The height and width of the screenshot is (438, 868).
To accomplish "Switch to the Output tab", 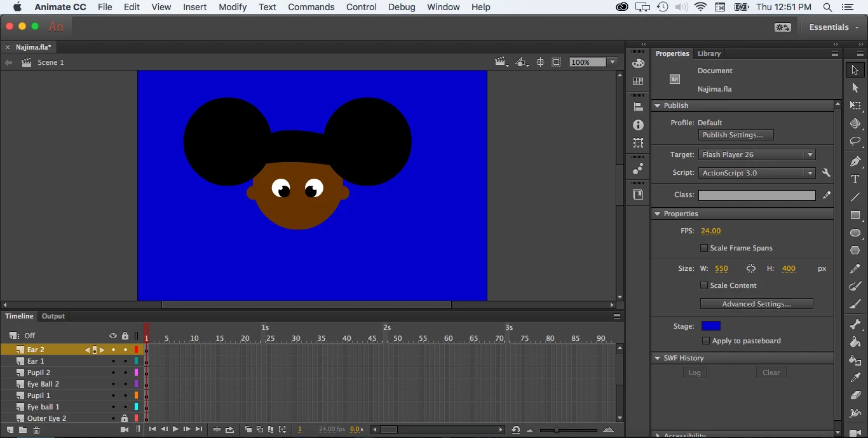I will coord(53,316).
